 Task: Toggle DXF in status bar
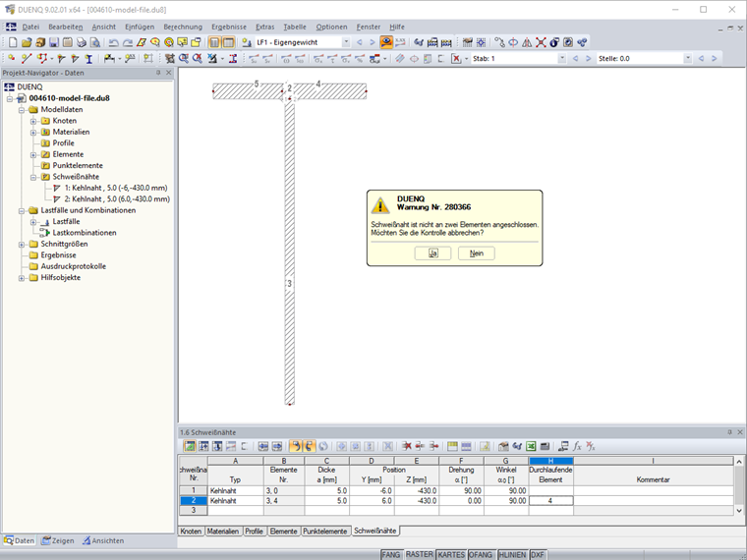538,555
